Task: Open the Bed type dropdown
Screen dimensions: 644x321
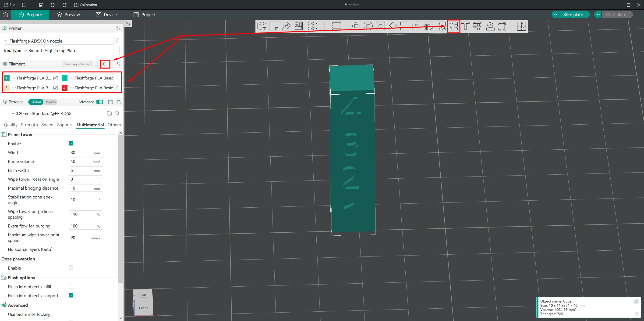Action: click(x=71, y=50)
